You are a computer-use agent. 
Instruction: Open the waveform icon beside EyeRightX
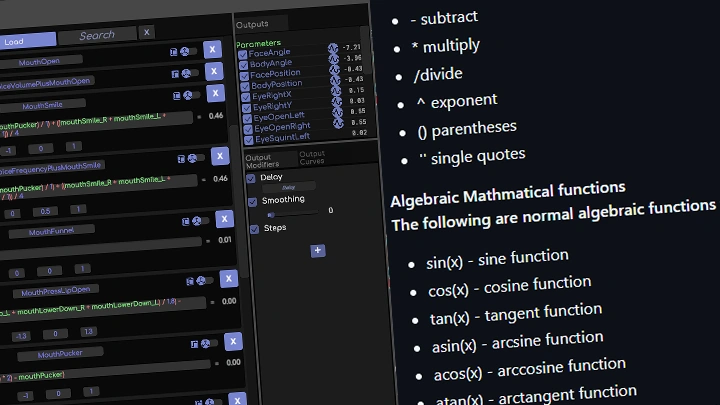click(x=336, y=90)
